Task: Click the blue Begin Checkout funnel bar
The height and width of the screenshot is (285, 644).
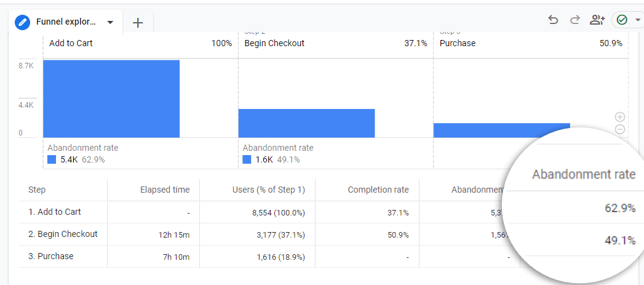Action: click(306, 123)
